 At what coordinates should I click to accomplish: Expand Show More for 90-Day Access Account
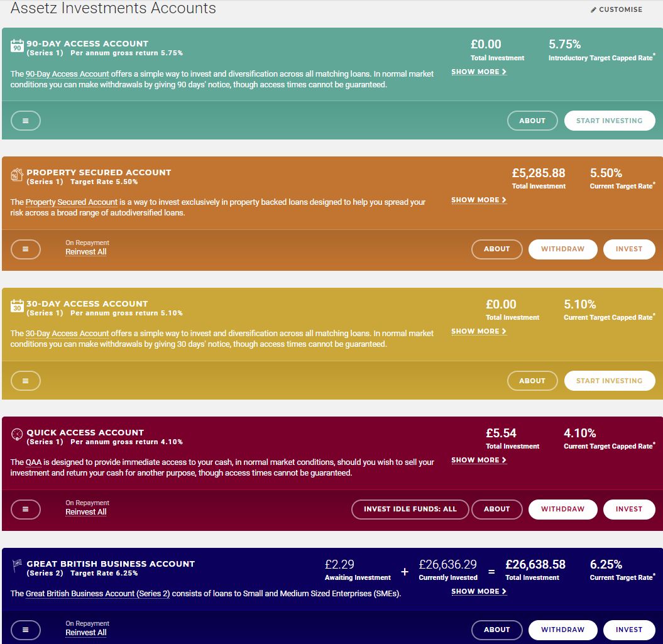[x=479, y=72]
